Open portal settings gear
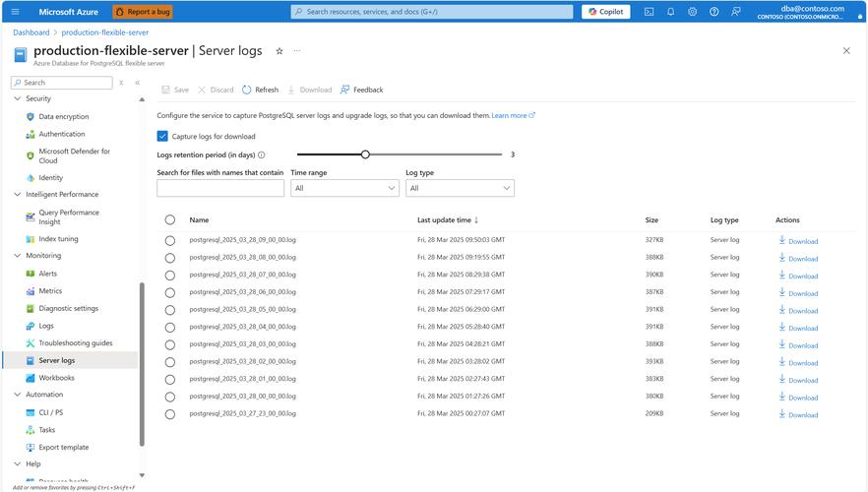 [x=692, y=12]
